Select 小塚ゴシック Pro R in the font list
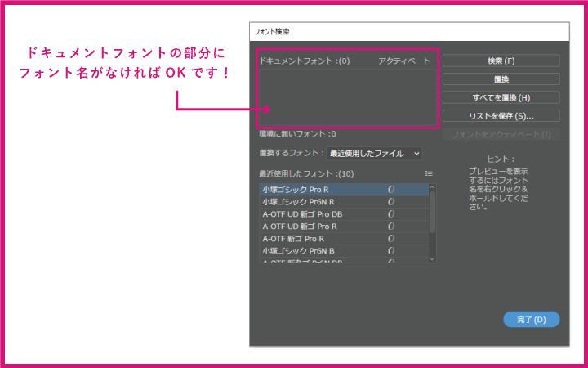 click(296, 190)
